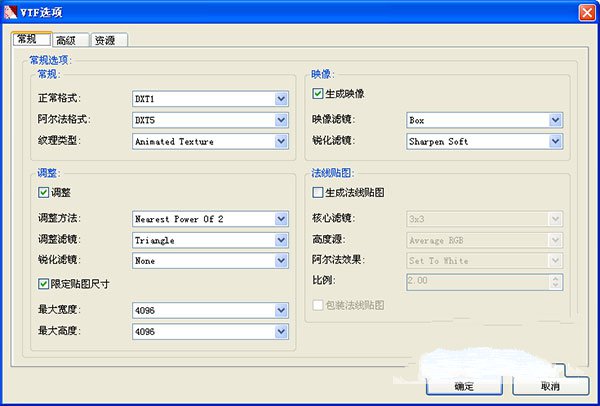This screenshot has width=600, height=406.
Task: Click the 正常格式 label
Action: (59, 98)
